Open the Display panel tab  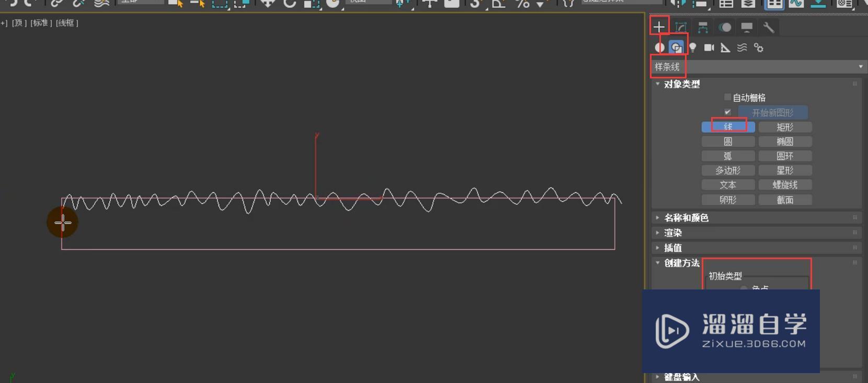click(x=747, y=27)
